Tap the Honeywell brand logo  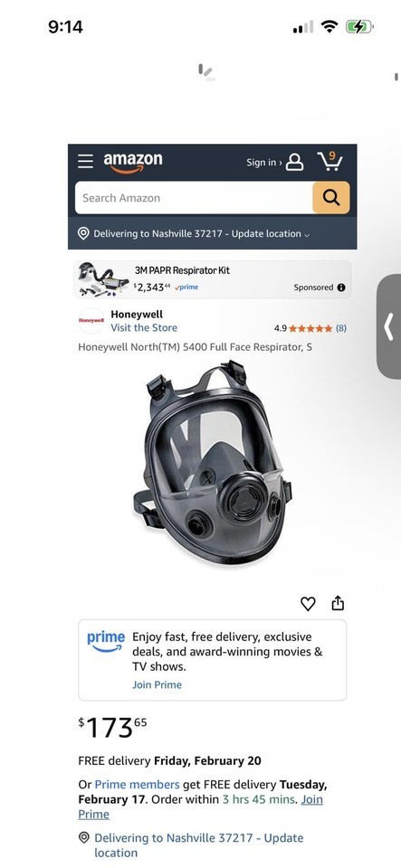click(x=91, y=320)
